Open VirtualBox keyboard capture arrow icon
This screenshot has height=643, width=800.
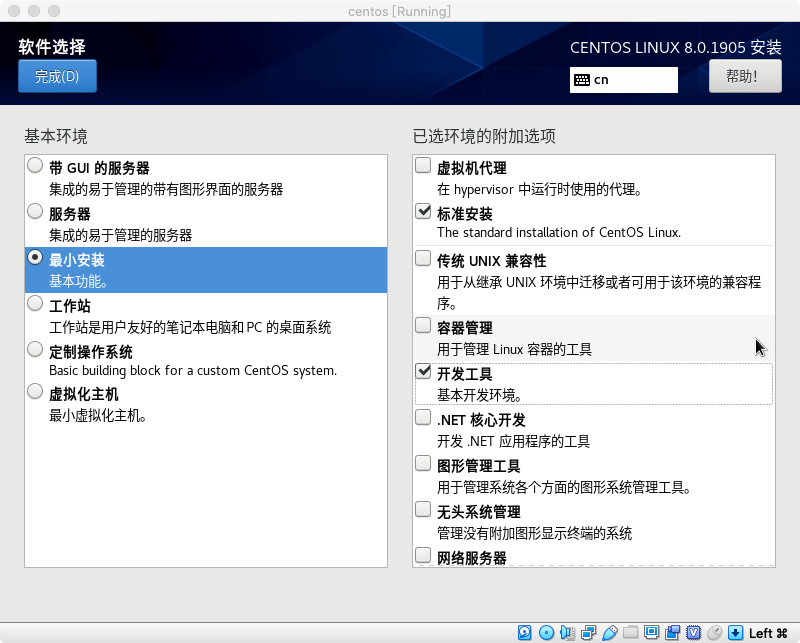[735, 633]
